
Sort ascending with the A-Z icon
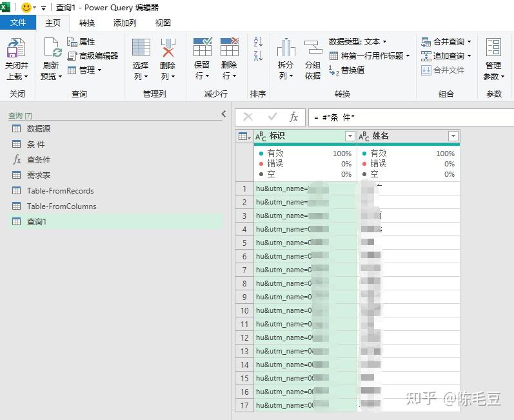pos(258,42)
